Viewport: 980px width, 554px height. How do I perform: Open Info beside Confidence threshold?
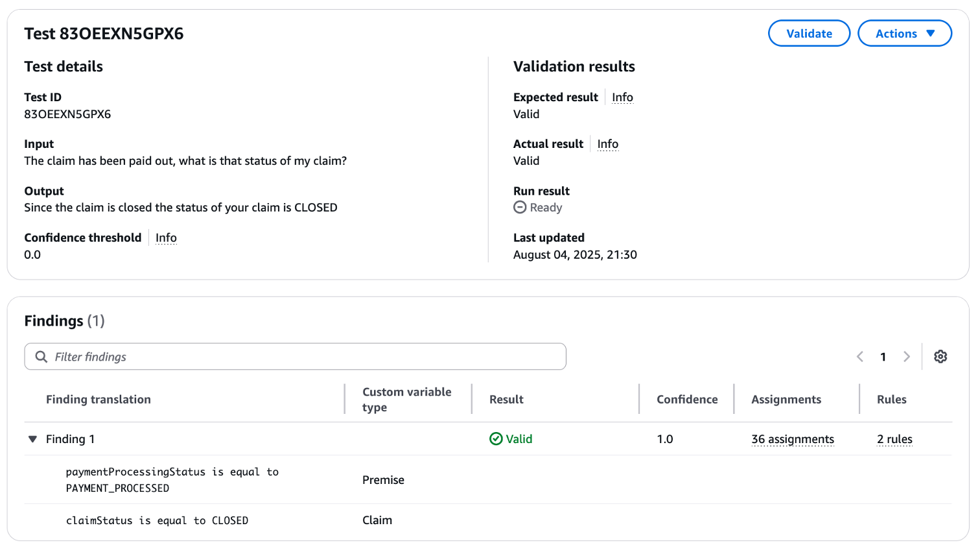(166, 237)
